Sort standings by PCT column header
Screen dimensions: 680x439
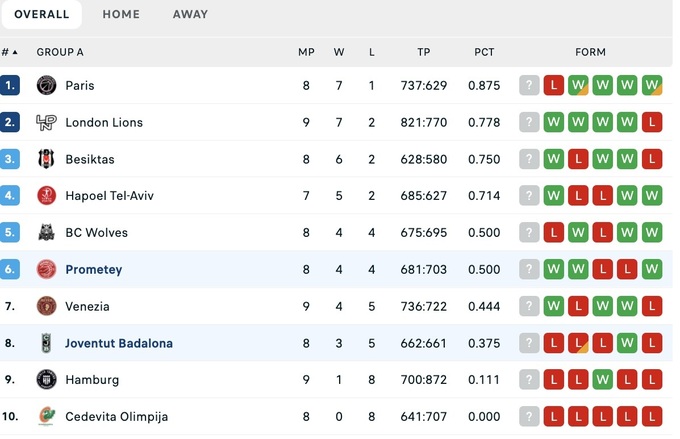(x=484, y=52)
